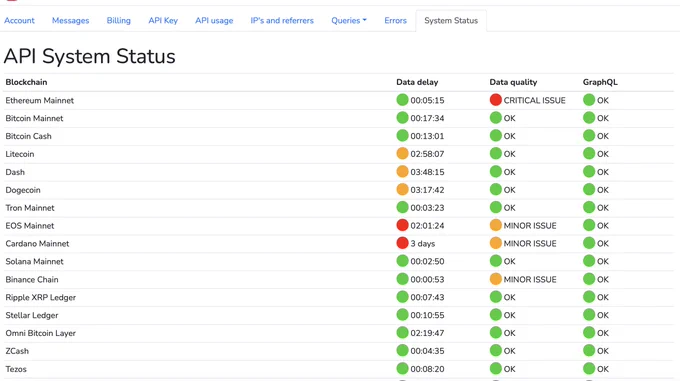The image size is (680, 381).
Task: Click the 00:00:53 delay for Binance Chain
Action: (x=427, y=280)
